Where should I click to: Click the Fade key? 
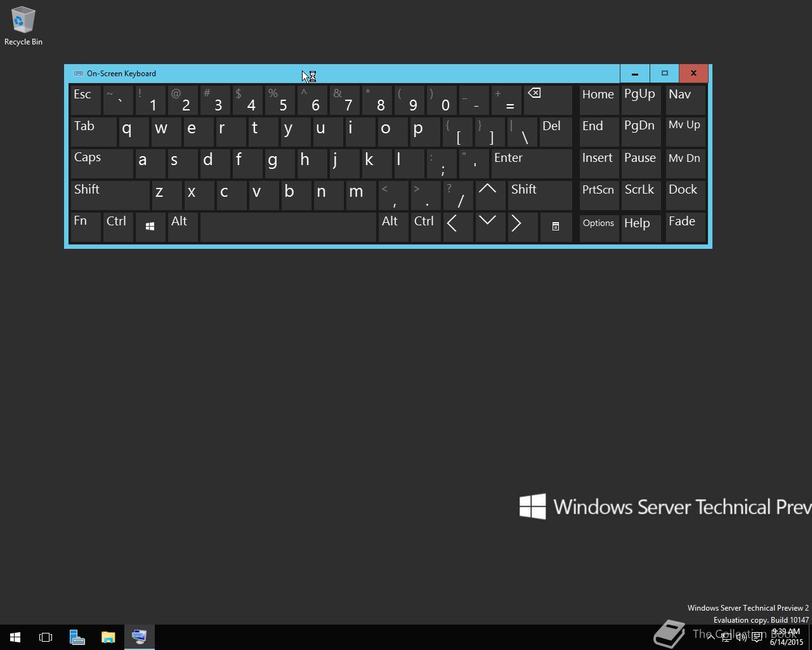[x=685, y=227]
